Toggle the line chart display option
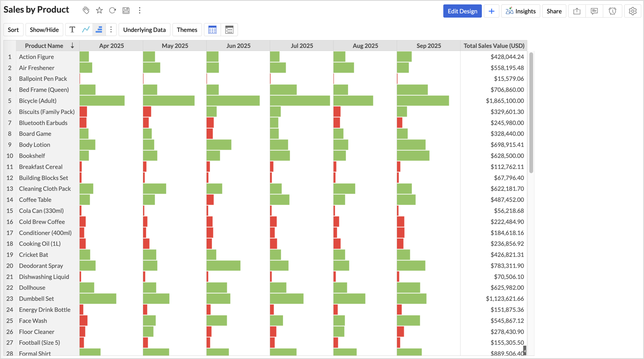Viewport: 644px width, 359px height. click(x=86, y=30)
